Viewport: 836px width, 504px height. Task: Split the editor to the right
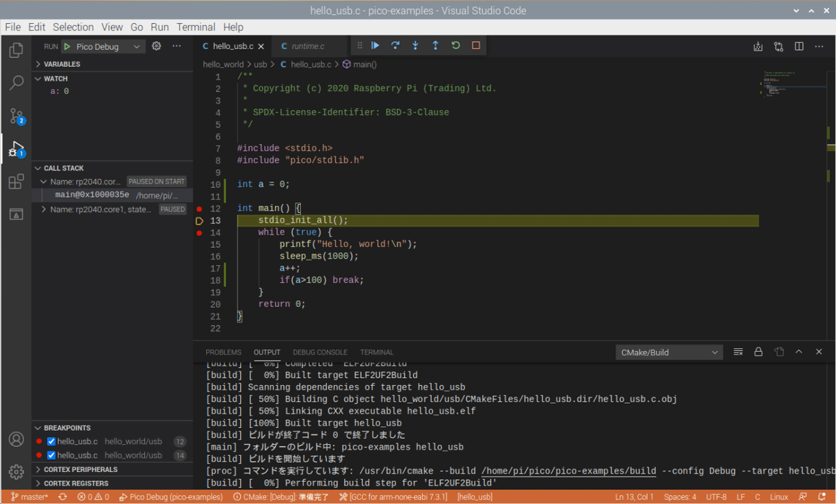click(799, 47)
